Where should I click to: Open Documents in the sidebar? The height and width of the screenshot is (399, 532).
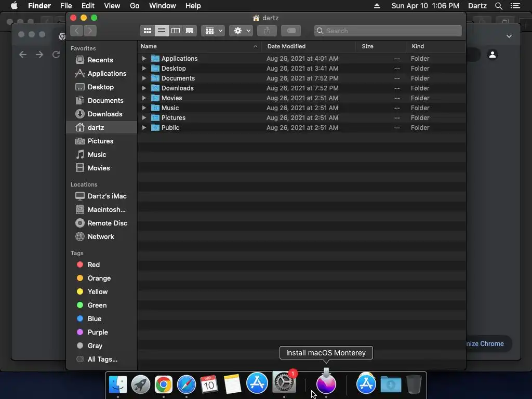(101, 100)
